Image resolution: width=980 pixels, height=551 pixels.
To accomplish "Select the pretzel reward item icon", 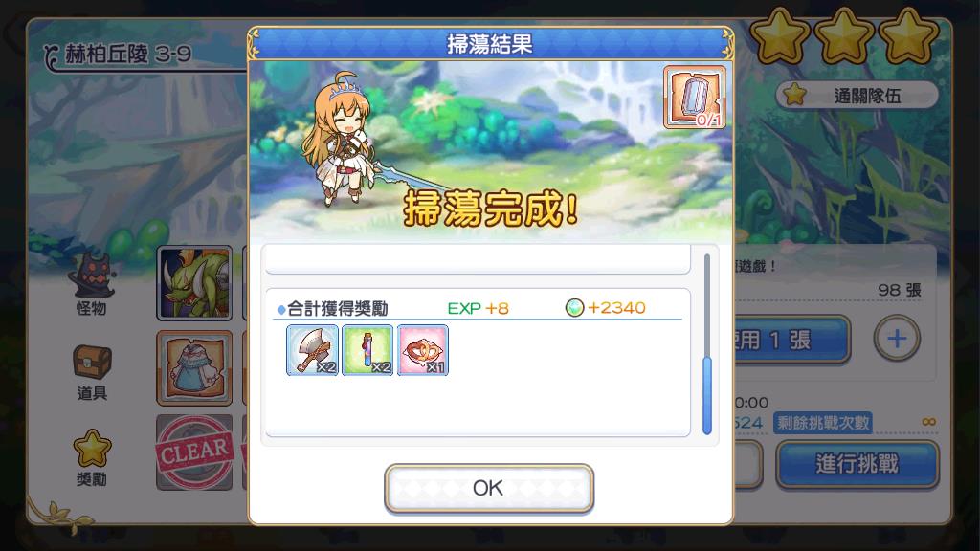I will click(x=422, y=350).
